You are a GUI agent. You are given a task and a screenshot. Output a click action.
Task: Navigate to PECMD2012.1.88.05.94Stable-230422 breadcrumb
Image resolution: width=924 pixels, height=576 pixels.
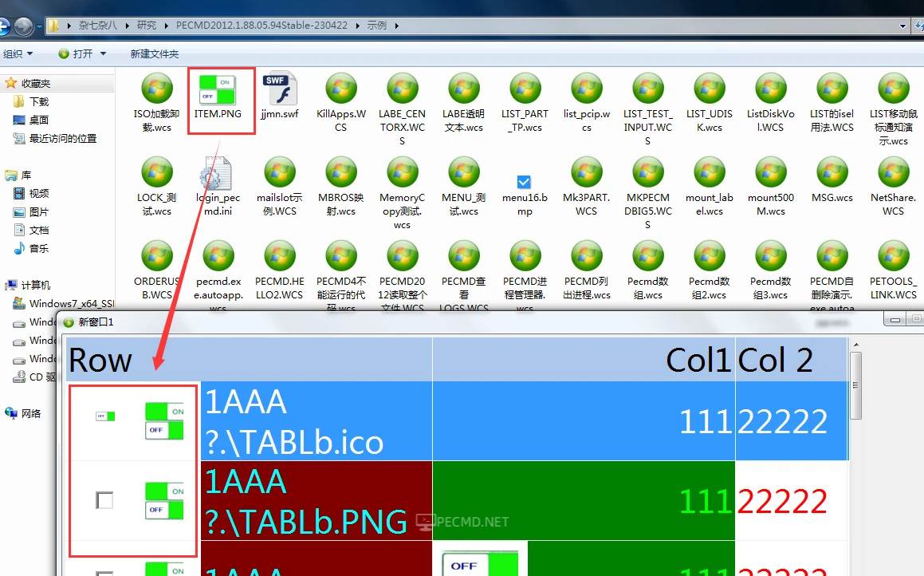tap(261, 26)
